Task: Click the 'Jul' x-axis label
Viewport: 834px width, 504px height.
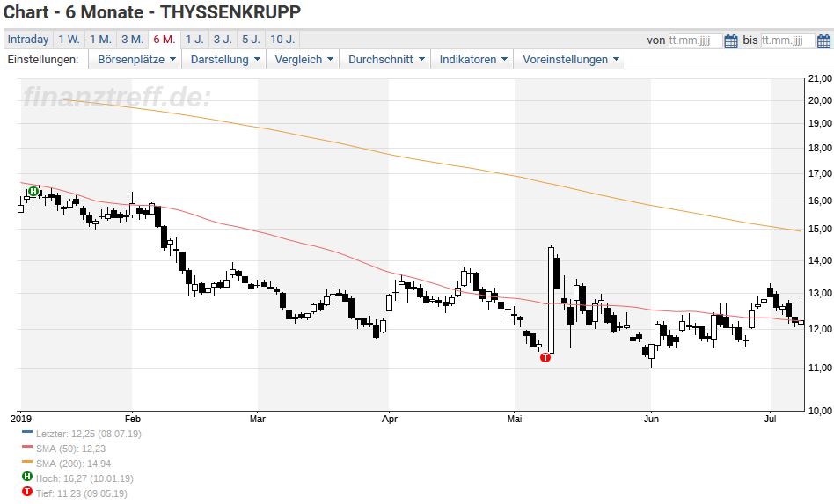Action: (770, 419)
